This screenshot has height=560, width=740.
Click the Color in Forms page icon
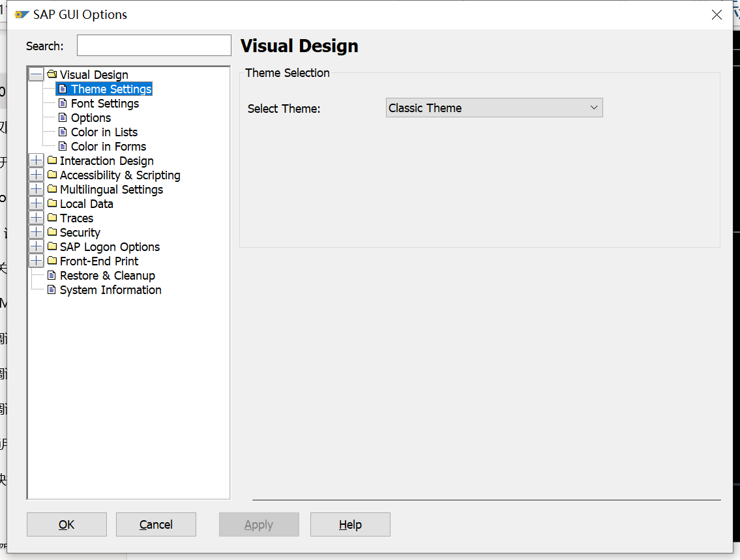63,146
